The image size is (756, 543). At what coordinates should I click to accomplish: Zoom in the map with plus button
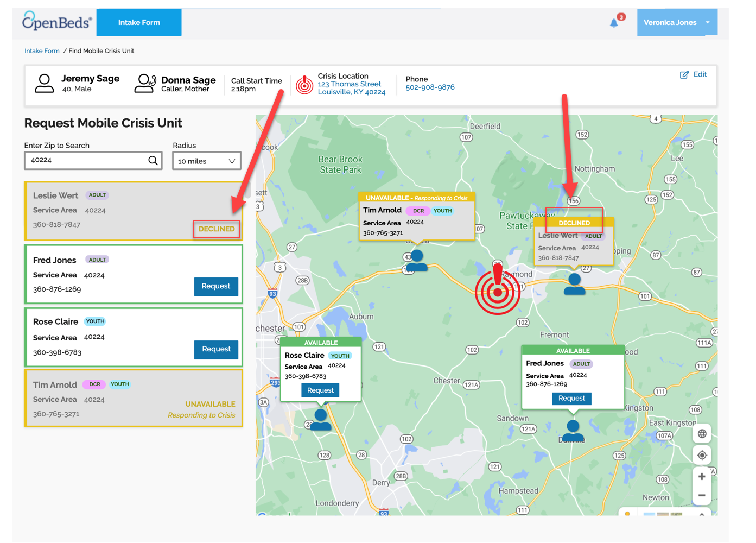pyautogui.click(x=702, y=476)
